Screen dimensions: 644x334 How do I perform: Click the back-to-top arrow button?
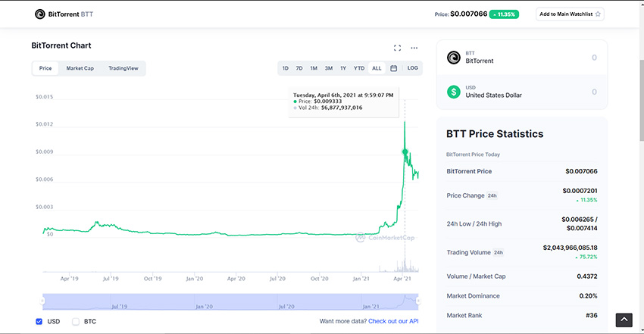624,320
